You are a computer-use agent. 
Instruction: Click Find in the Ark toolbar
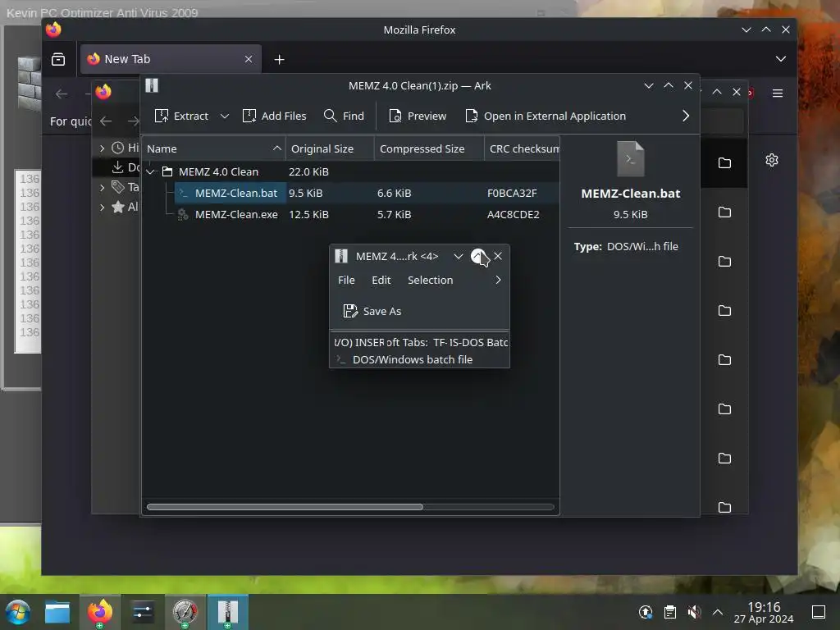344,116
